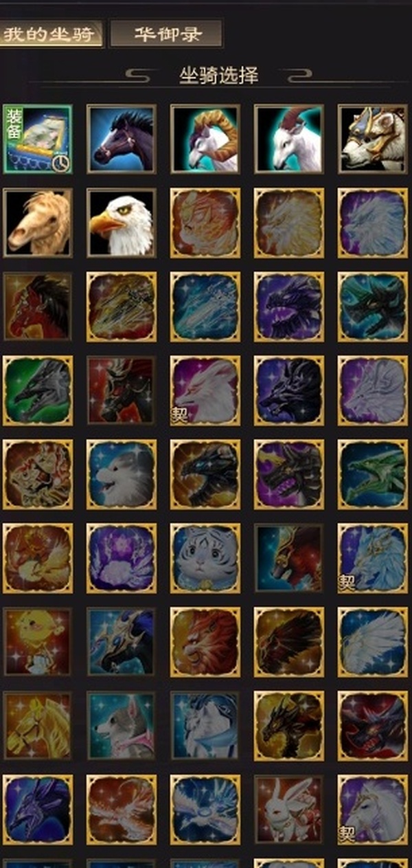412x868 pixels.
Task: Choose the armored white bear mount
Action: [x=372, y=139]
